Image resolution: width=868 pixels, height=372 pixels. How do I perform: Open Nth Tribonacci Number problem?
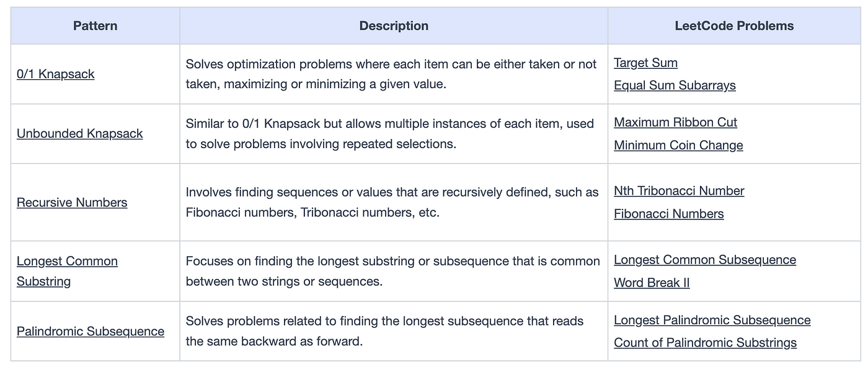pyautogui.click(x=679, y=191)
